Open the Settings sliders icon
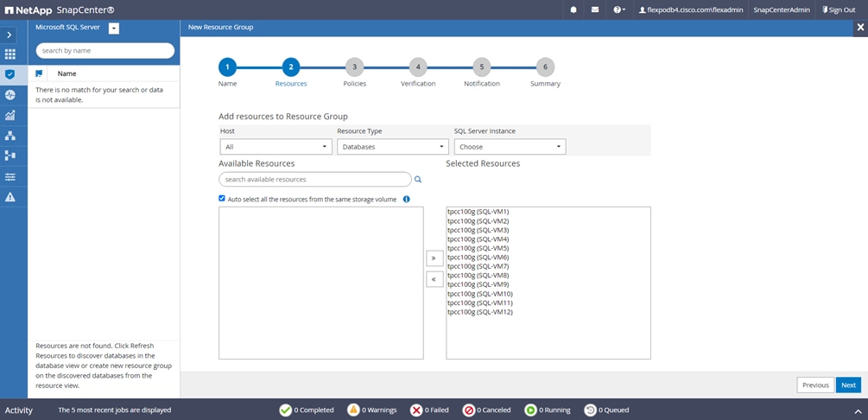The image size is (868, 420). point(10,177)
